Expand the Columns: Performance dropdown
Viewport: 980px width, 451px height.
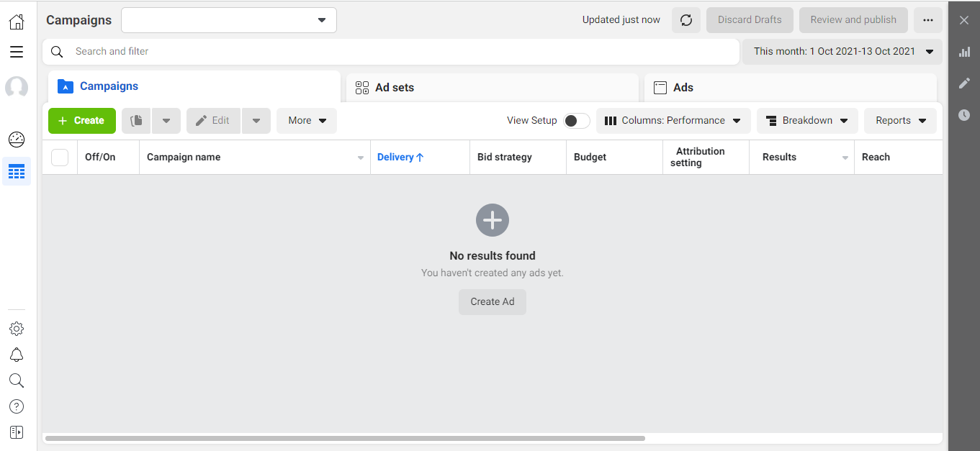pyautogui.click(x=673, y=121)
